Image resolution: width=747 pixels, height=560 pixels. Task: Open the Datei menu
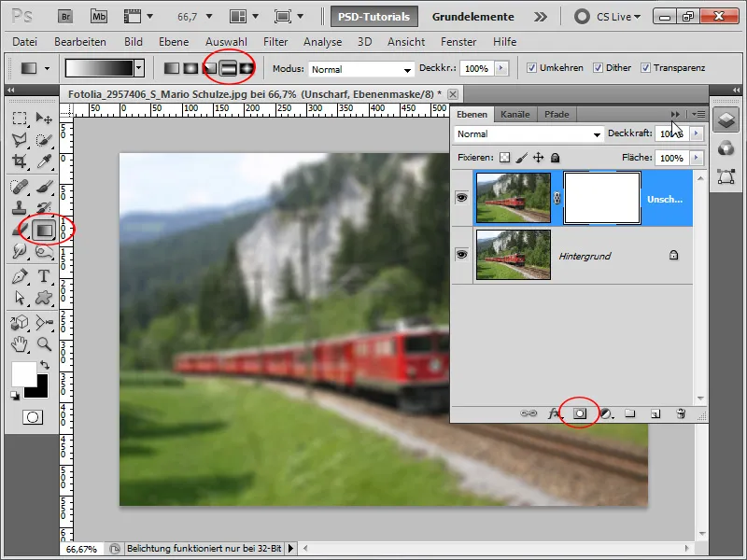pos(25,42)
